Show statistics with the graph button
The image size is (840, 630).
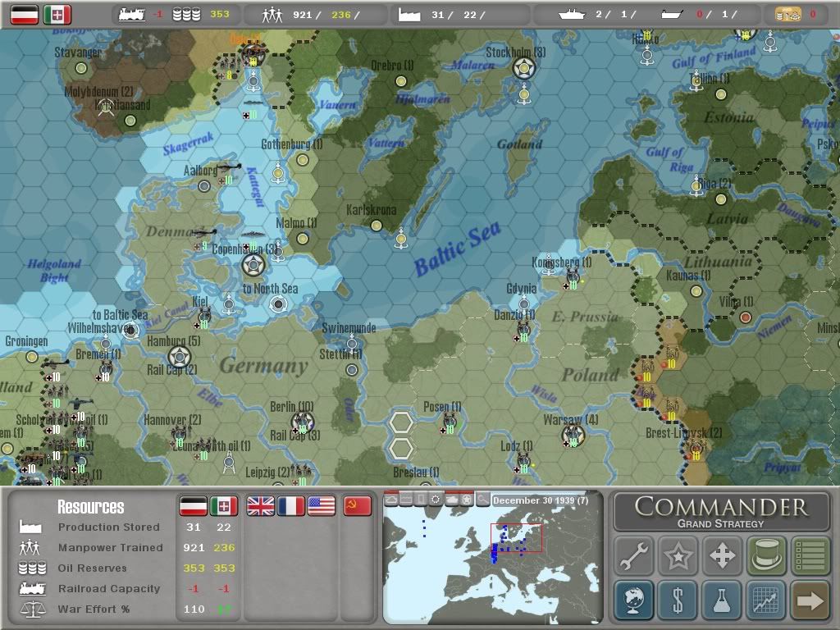point(766,600)
